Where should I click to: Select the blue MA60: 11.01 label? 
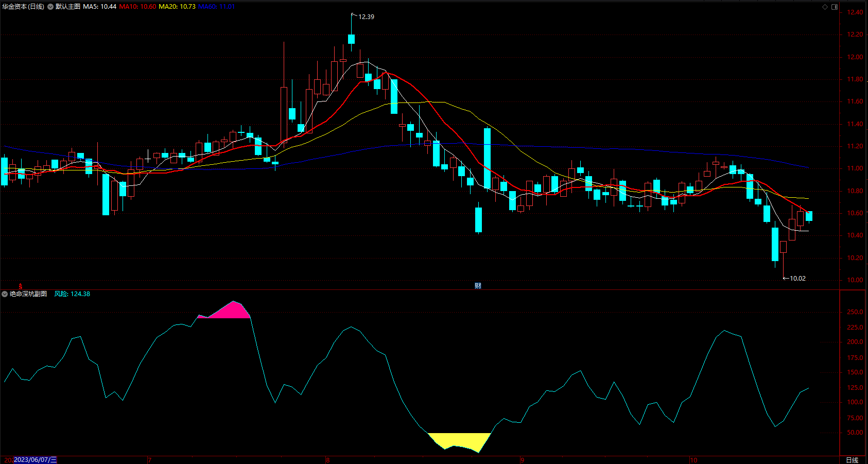pyautogui.click(x=216, y=7)
